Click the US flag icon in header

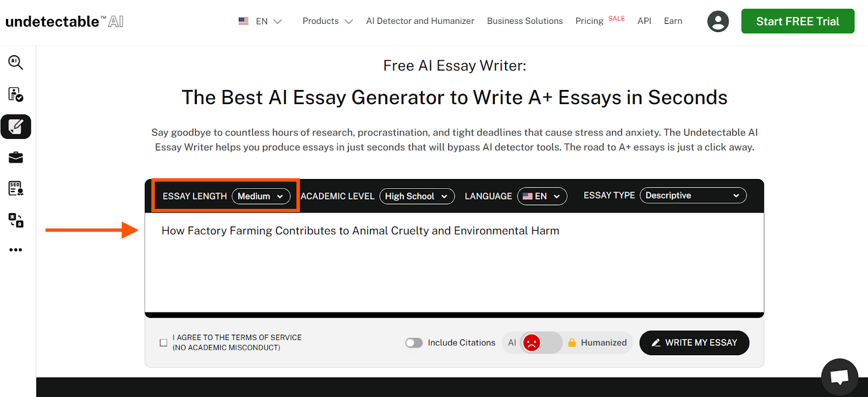[244, 21]
